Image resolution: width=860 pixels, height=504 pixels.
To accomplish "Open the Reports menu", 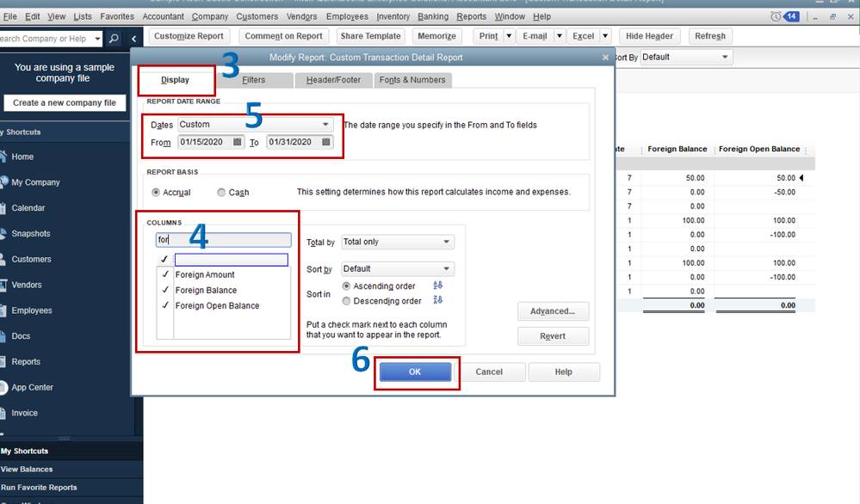I will (x=471, y=16).
